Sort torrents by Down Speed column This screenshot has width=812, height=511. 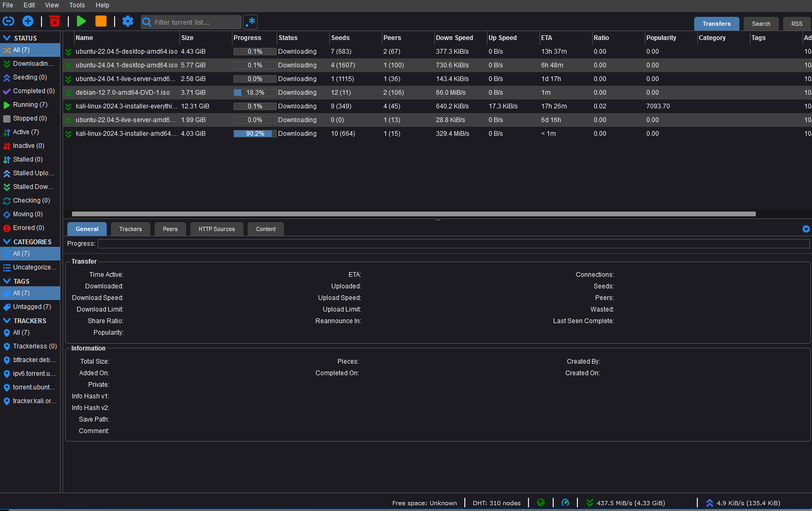click(x=461, y=38)
